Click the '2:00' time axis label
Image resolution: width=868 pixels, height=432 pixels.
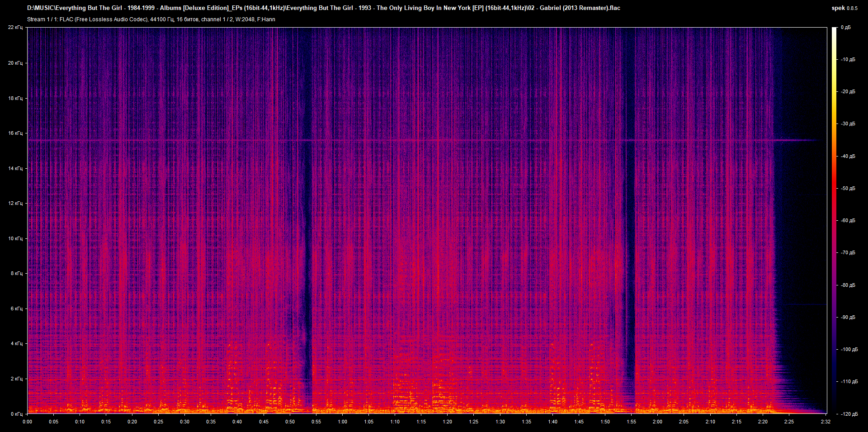click(x=657, y=422)
